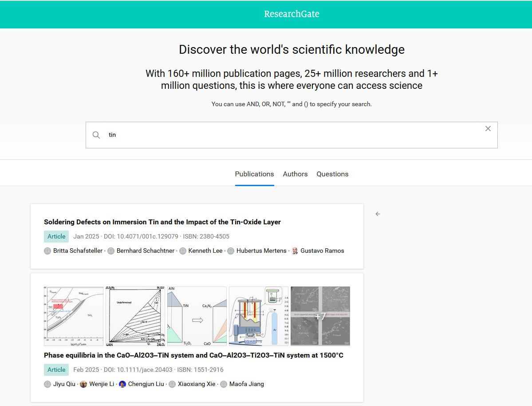Click the 'Jan 2025' date text
Viewport: 532px width, 406px height.
pos(86,236)
